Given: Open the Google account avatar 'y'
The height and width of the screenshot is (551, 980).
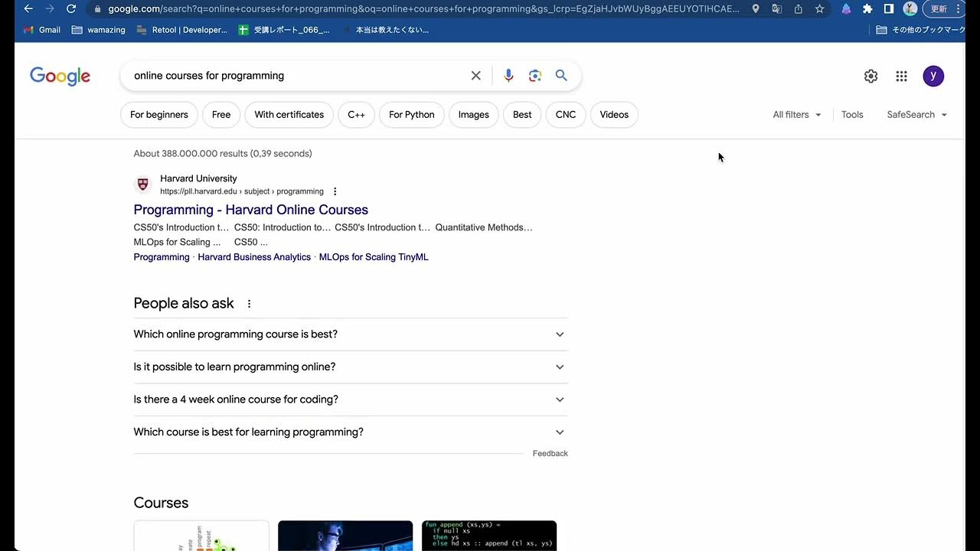Looking at the screenshot, I should 933,76.
